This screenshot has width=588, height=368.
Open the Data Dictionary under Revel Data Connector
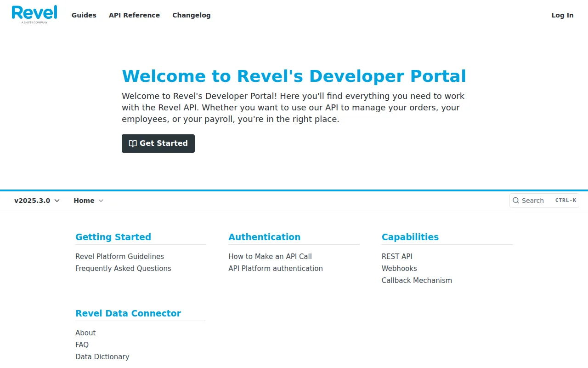102,356
